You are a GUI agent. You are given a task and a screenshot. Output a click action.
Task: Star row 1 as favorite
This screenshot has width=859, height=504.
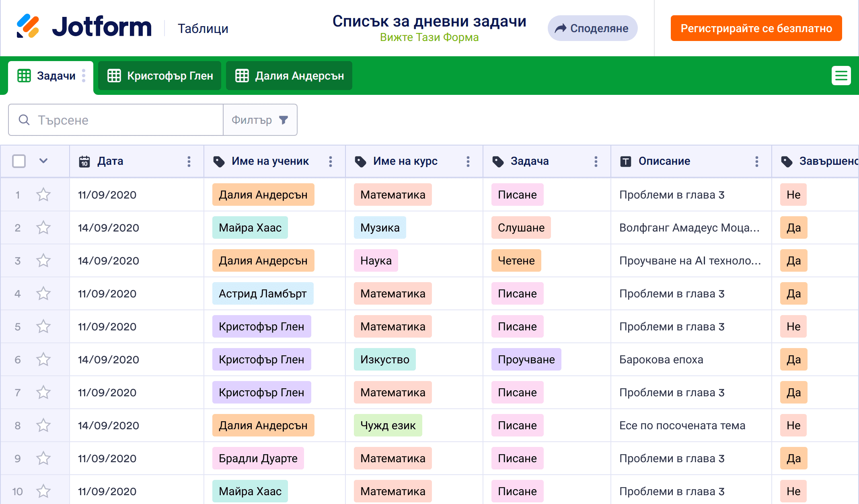(43, 195)
